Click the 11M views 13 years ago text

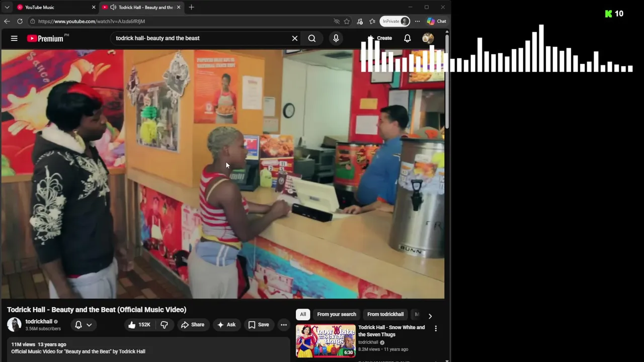tap(39, 344)
